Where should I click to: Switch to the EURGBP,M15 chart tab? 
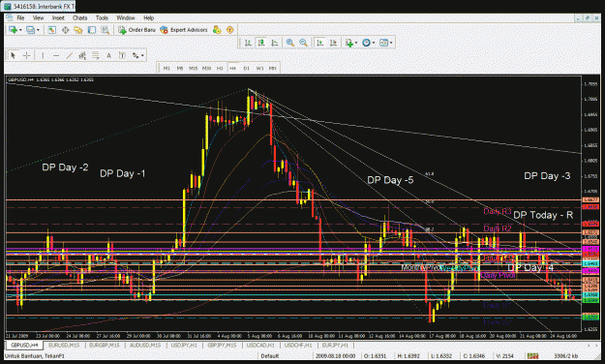[x=105, y=345]
